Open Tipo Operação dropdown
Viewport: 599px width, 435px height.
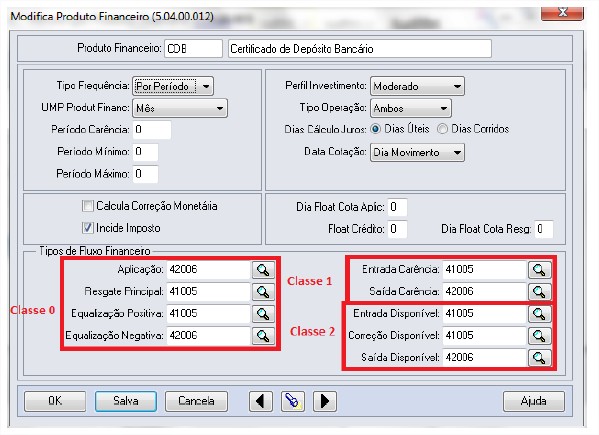[411, 108]
